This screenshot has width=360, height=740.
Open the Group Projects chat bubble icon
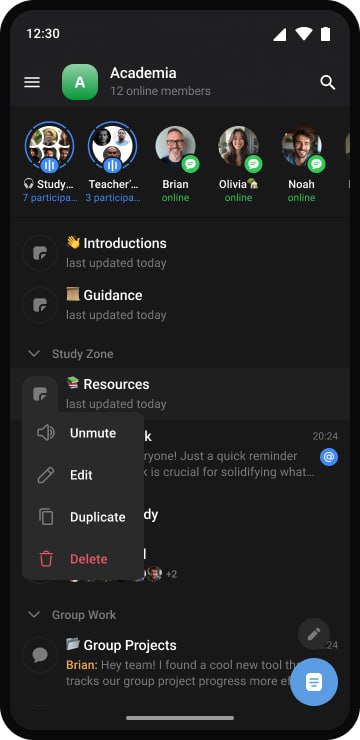tap(40, 655)
